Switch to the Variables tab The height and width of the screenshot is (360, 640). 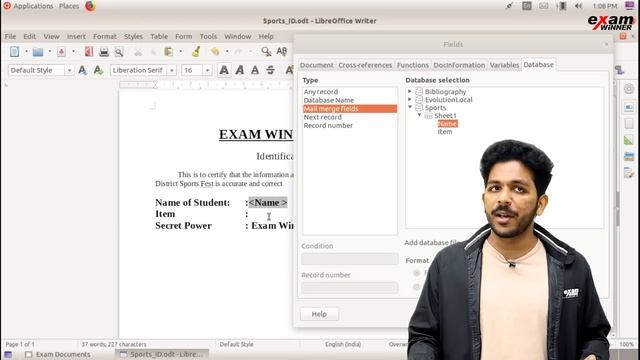click(x=504, y=65)
